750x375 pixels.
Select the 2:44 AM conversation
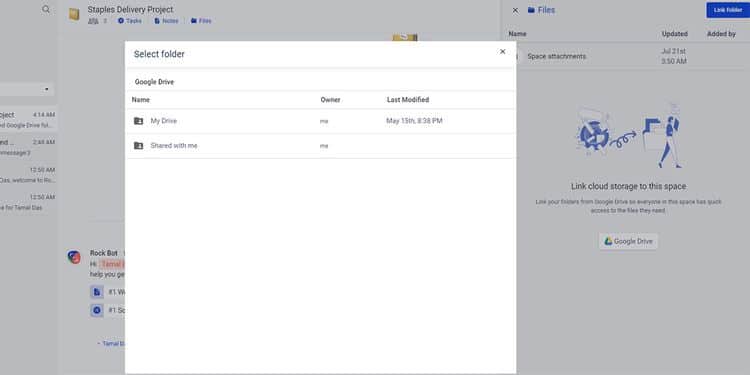[x=28, y=147]
